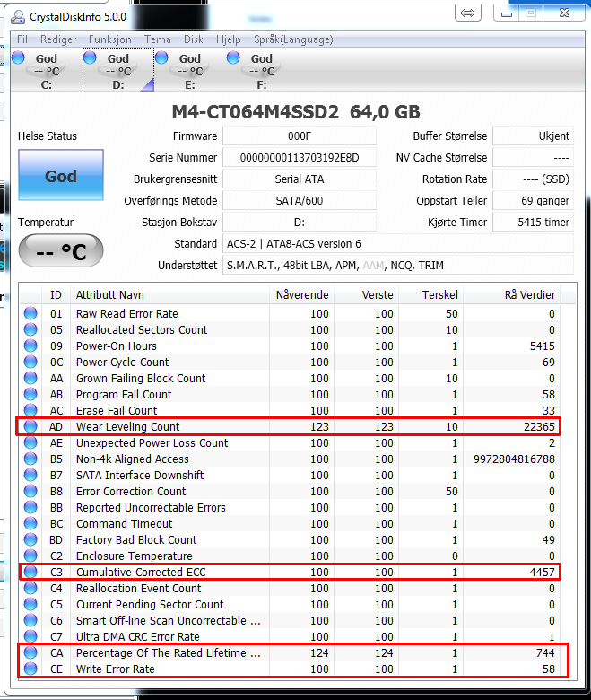The image size is (591, 700).
Task: Select the Erase Fail Count row text
Action: (117, 410)
